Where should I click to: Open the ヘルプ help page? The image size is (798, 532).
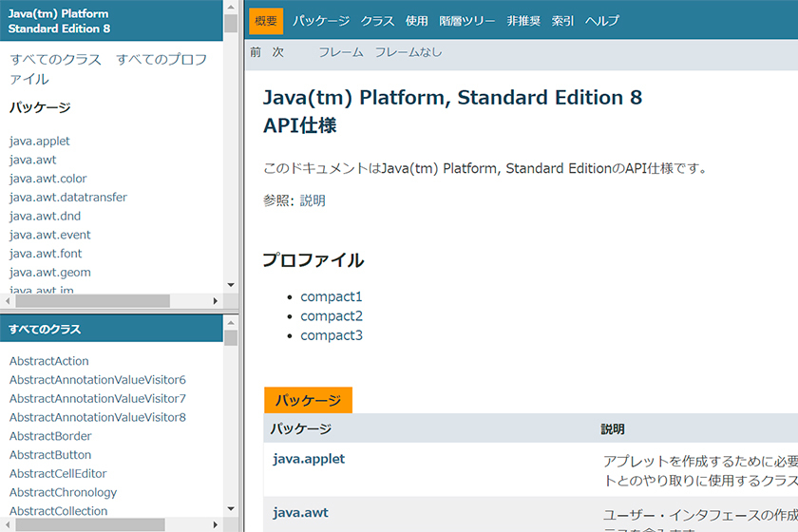click(602, 21)
